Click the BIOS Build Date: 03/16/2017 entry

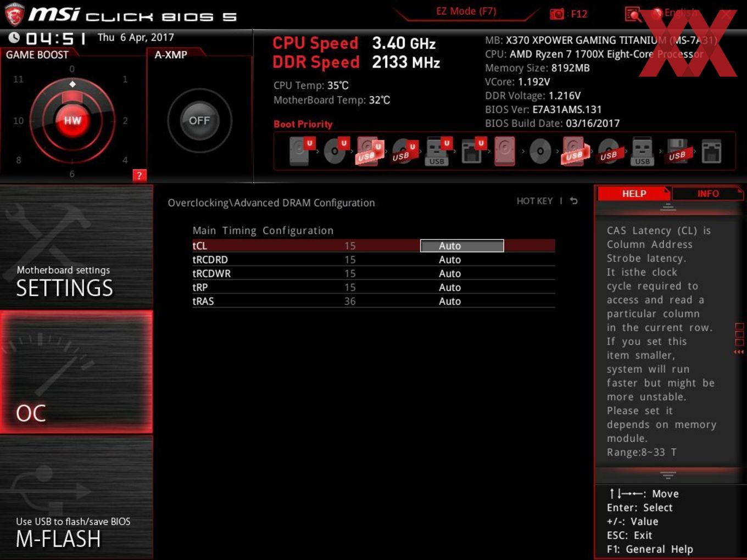click(552, 124)
